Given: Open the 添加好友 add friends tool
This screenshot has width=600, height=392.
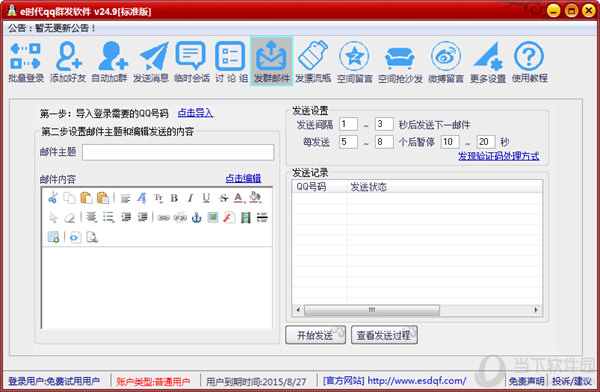Looking at the screenshot, I should pyautogui.click(x=68, y=62).
